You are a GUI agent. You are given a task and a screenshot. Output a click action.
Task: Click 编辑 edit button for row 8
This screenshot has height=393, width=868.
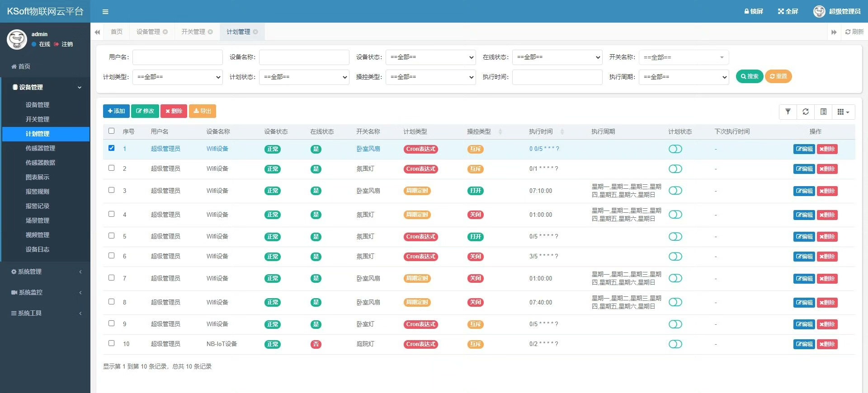804,303
